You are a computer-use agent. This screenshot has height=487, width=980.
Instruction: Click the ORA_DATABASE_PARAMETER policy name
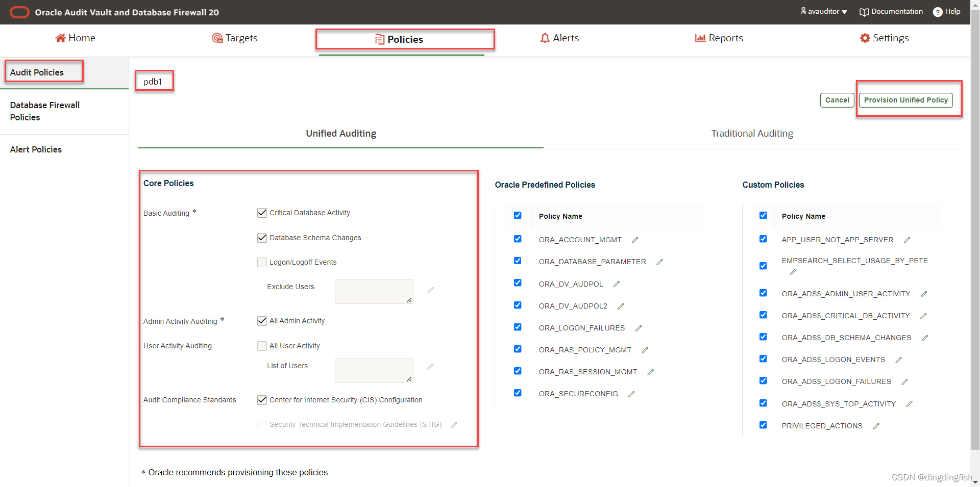[x=592, y=262]
